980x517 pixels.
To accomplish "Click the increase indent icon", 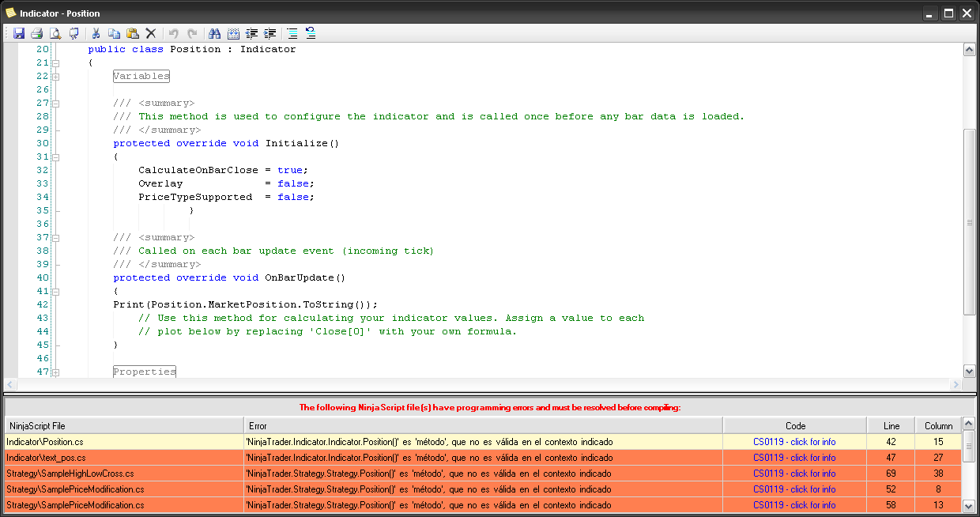I will [x=270, y=33].
